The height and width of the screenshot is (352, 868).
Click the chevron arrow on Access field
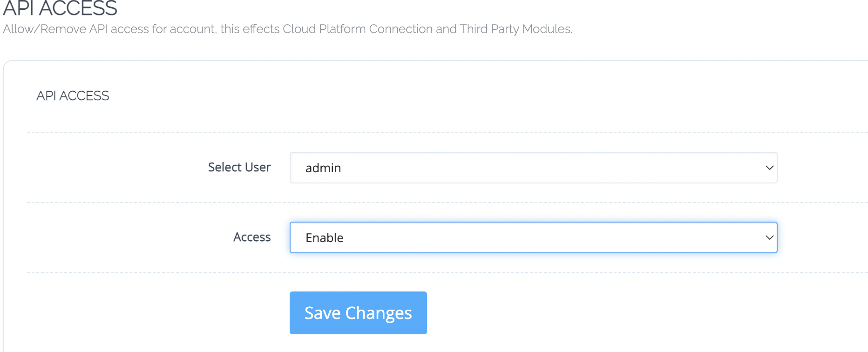point(769,237)
